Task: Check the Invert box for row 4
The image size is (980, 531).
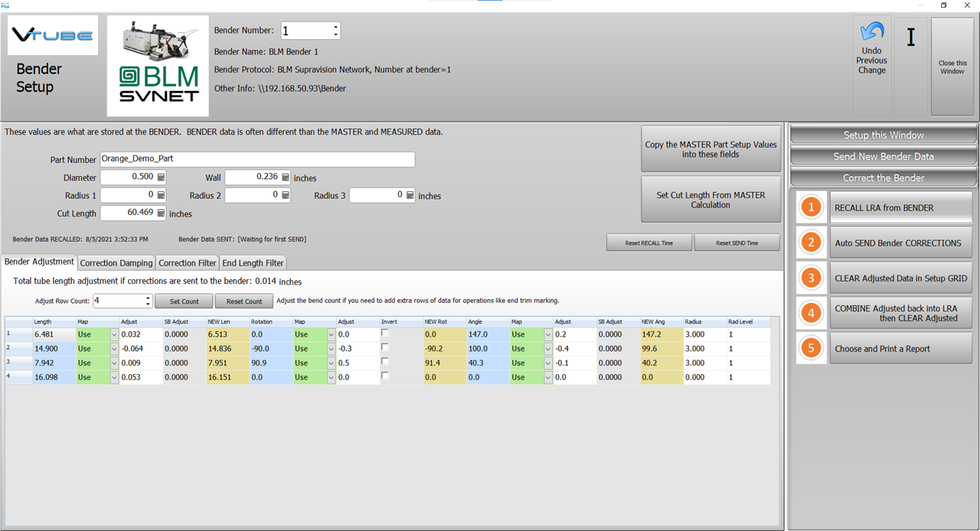Action: click(x=385, y=376)
